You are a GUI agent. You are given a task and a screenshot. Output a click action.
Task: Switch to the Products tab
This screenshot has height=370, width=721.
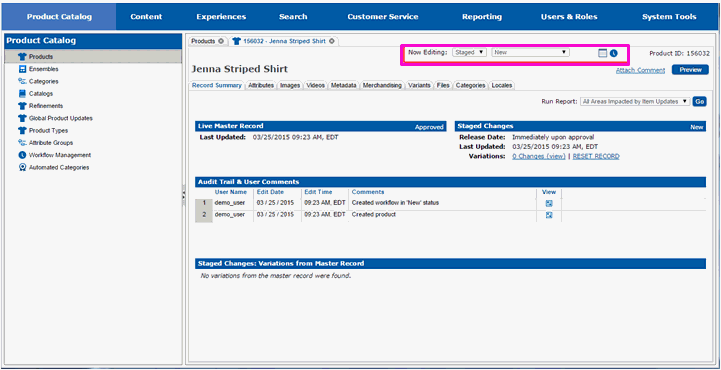tap(203, 41)
